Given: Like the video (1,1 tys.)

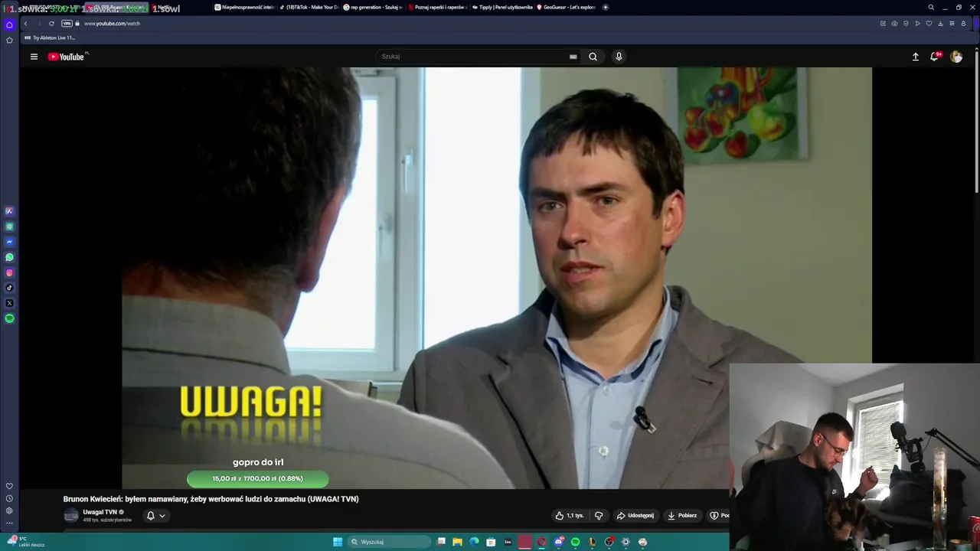Looking at the screenshot, I should coord(570,516).
